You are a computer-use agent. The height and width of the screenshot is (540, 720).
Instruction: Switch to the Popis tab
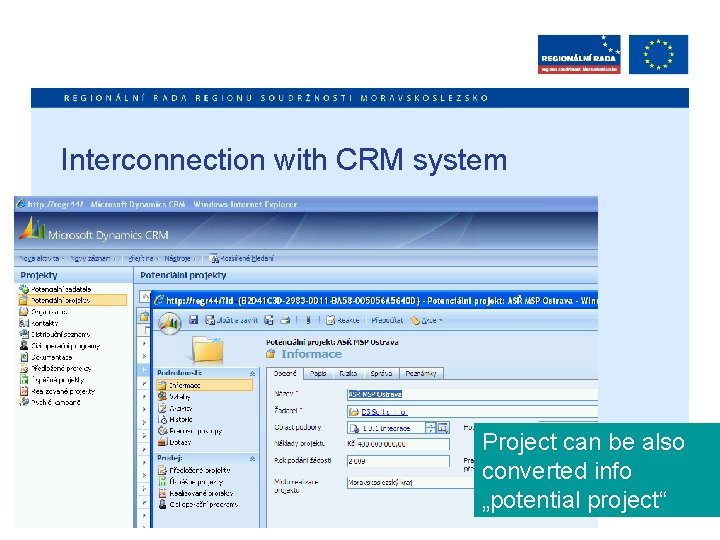tap(318, 373)
